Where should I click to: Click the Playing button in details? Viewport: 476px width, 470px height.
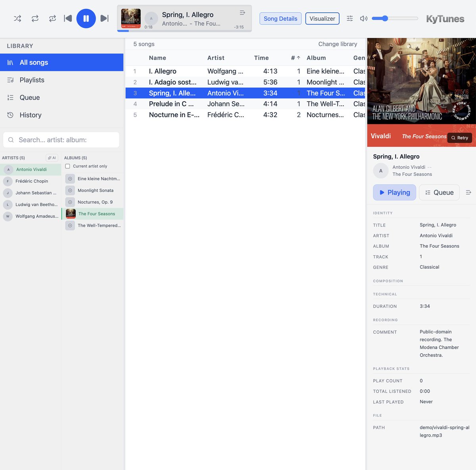click(x=394, y=193)
